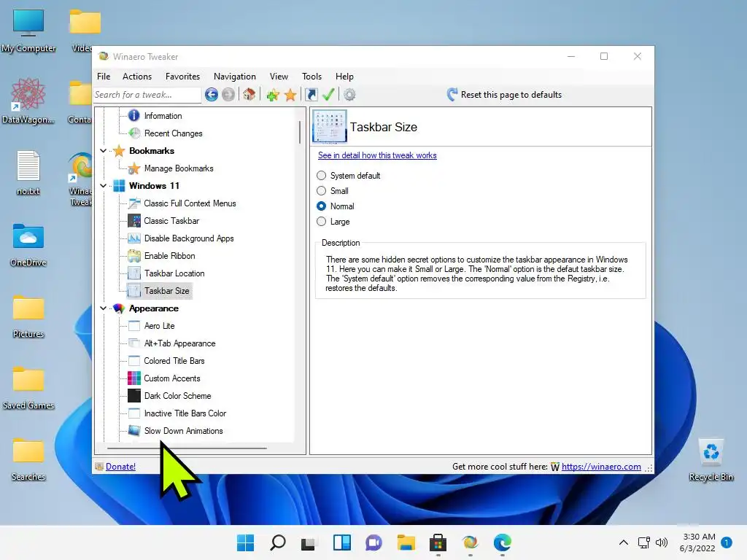The image size is (747, 560).
Task: Open Recycle Bin desktop icon
Action: pyautogui.click(x=711, y=459)
